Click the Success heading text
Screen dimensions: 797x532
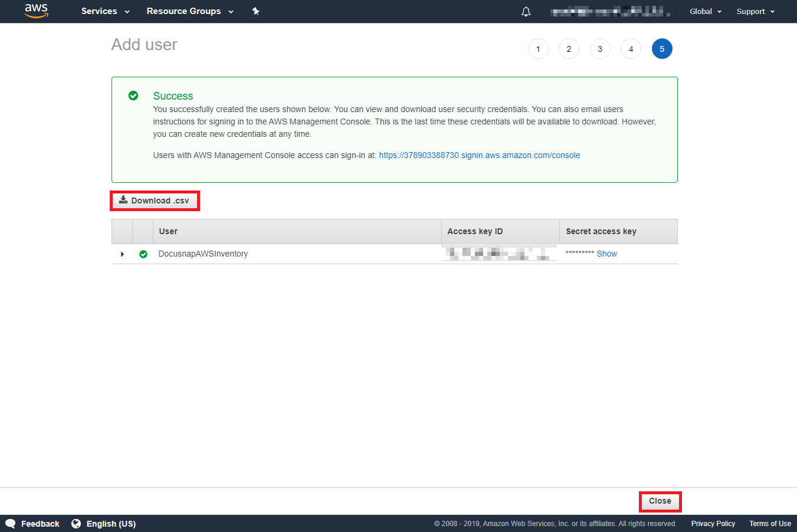173,96
